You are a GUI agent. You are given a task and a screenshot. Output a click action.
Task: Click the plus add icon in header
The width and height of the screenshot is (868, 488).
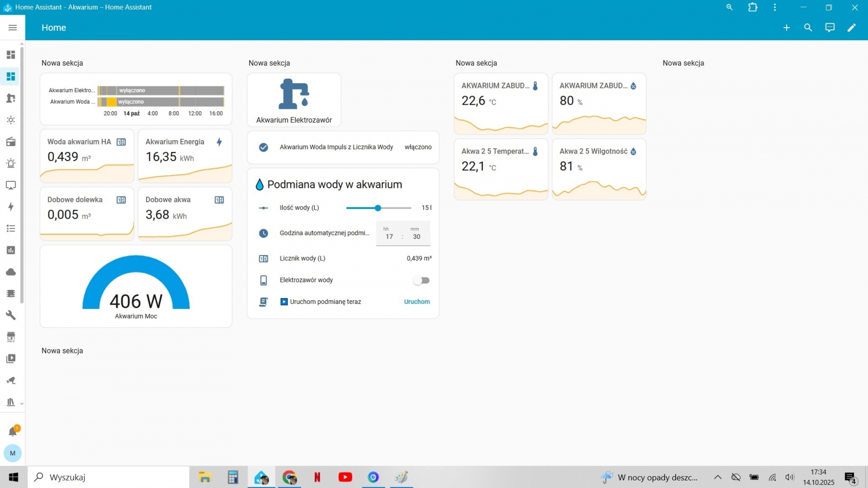[787, 28]
